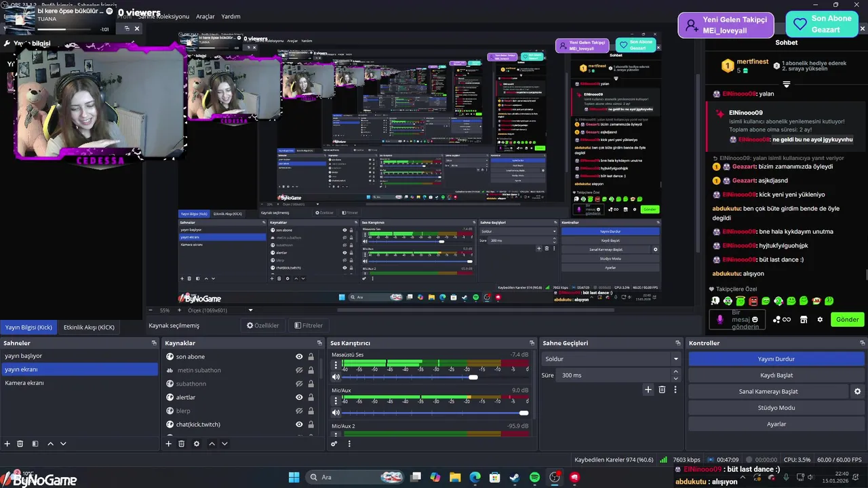Screen dimensions: 868x488
Task: Open the preview zoom percentage dropdown
Action: (x=164, y=310)
